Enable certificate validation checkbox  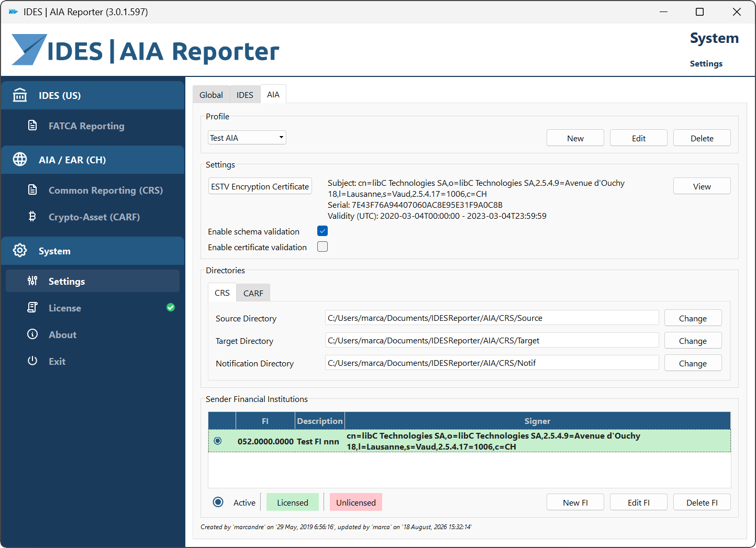click(323, 247)
